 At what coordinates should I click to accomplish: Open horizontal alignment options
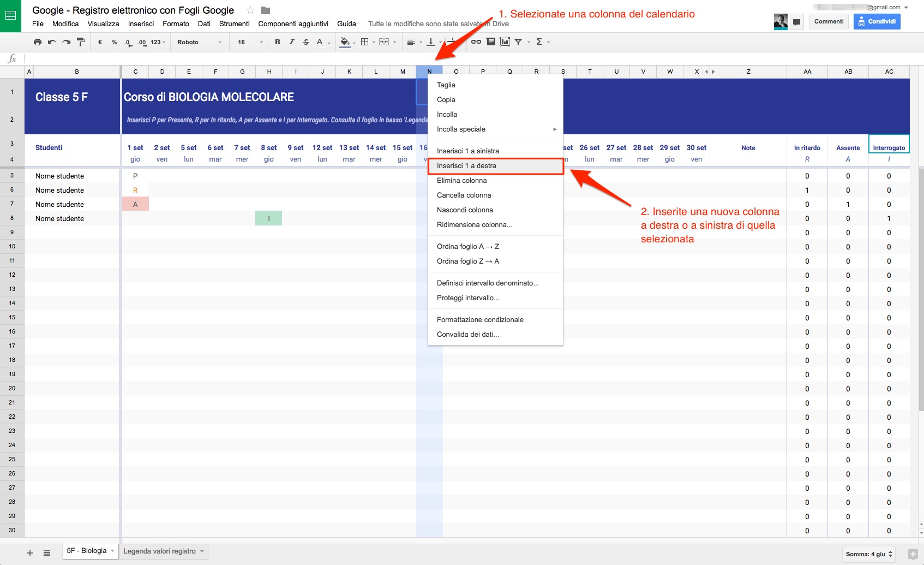click(x=411, y=42)
